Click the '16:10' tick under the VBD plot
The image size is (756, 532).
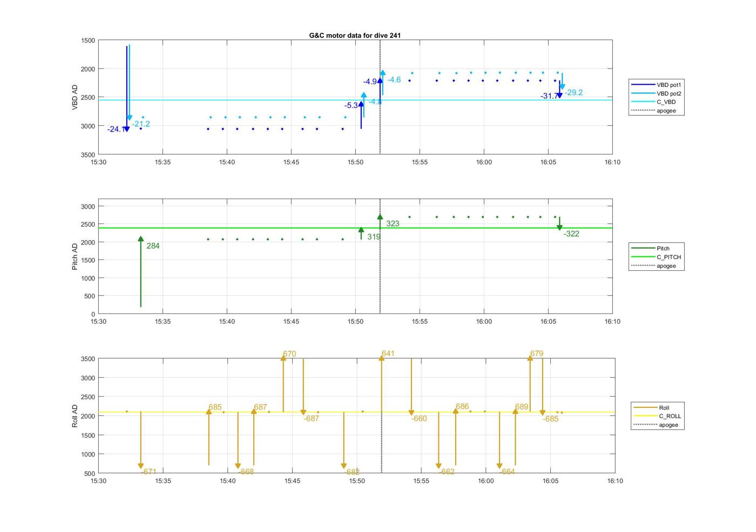tap(612, 162)
